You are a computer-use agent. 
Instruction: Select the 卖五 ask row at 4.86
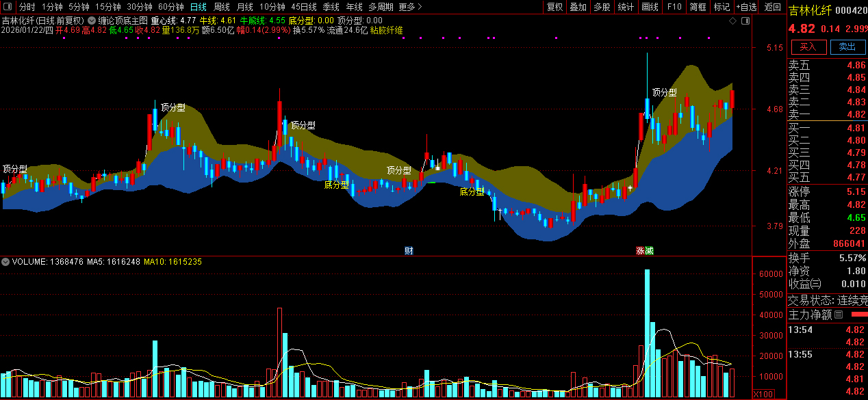(x=828, y=66)
